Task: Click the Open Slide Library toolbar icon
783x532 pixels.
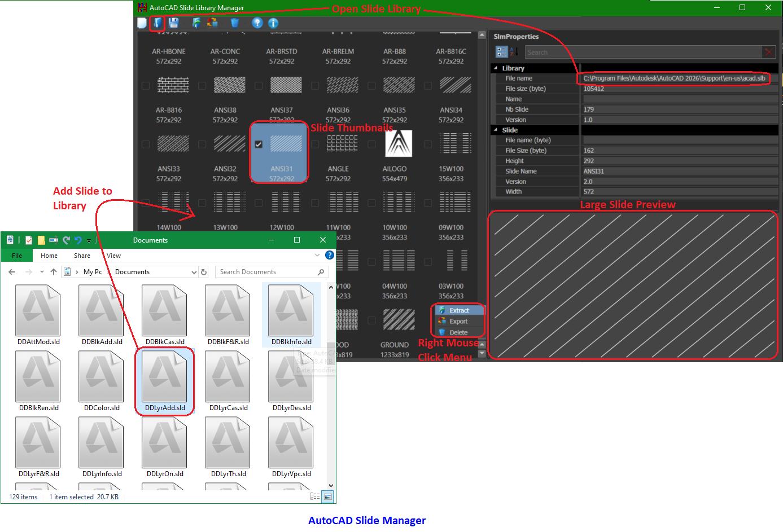Action: [x=158, y=23]
